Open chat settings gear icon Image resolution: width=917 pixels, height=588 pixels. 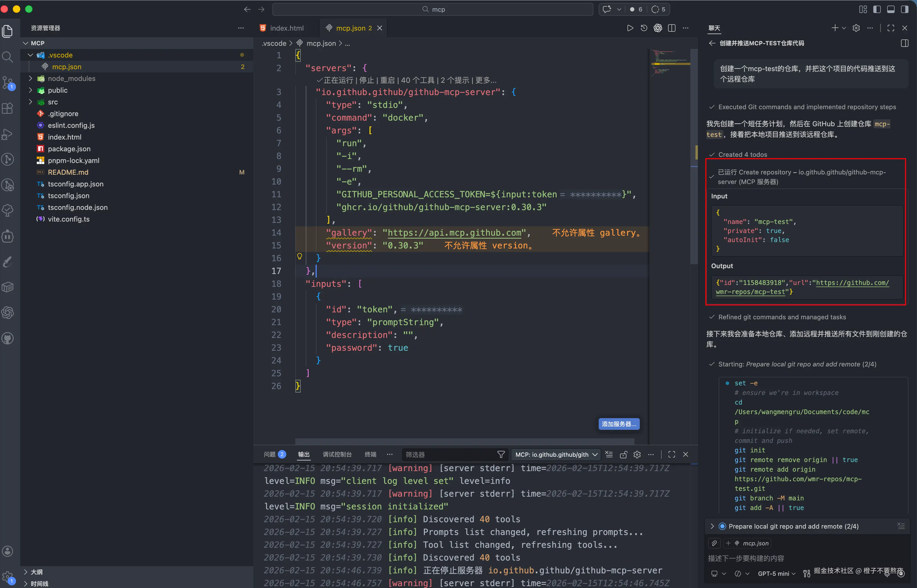click(x=856, y=28)
